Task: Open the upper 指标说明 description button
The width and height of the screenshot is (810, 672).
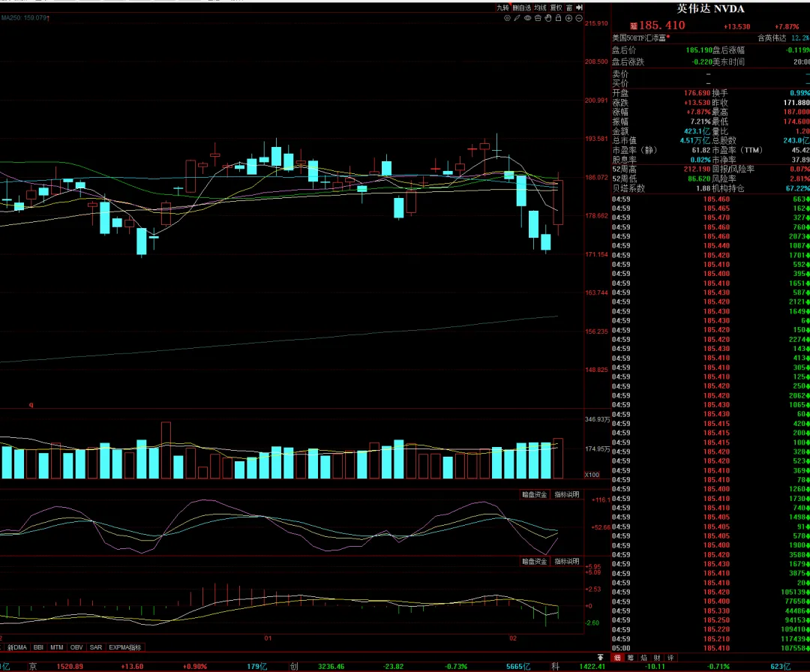Action: pos(567,495)
